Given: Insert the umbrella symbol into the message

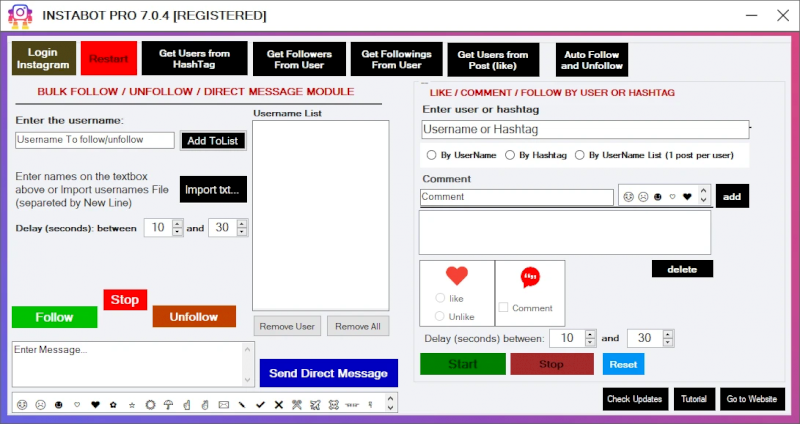Looking at the screenshot, I should tap(168, 405).
